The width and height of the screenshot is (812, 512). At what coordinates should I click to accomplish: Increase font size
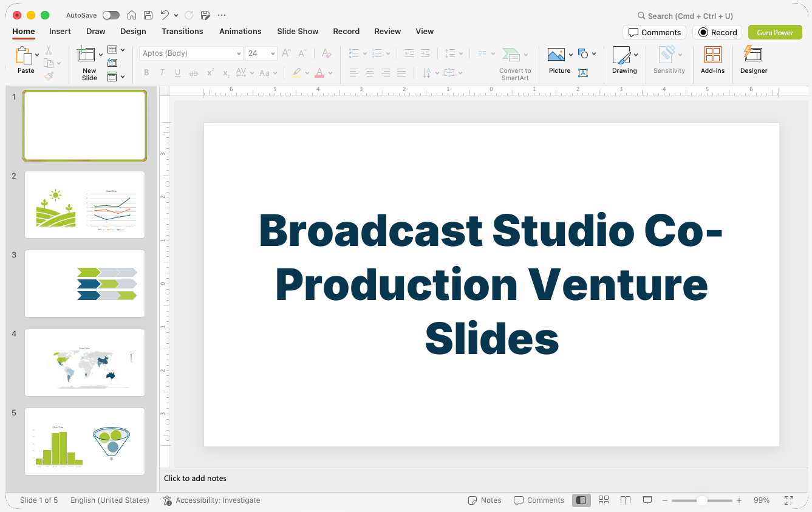coord(286,53)
